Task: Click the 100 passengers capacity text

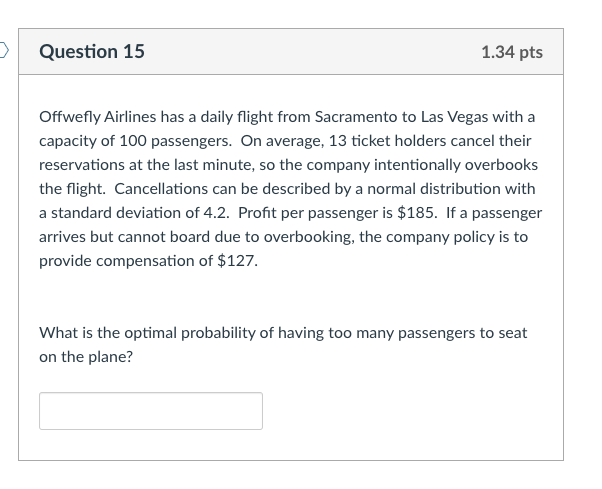Action: click(175, 141)
